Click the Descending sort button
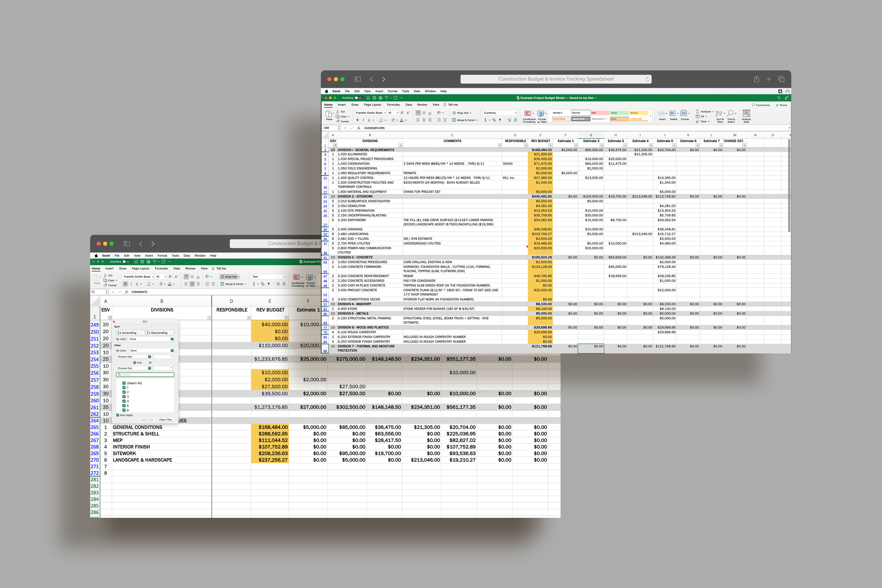 159,333
